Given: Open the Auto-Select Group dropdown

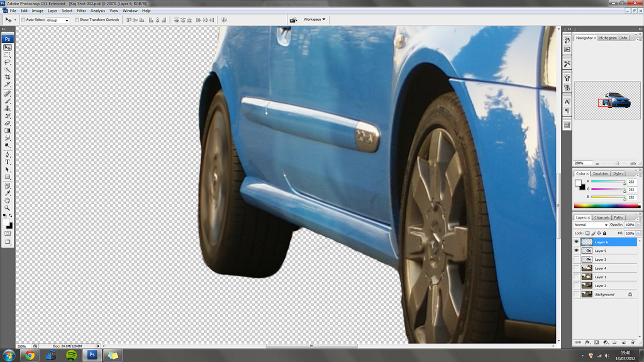Looking at the screenshot, I should pyautogui.click(x=57, y=20).
